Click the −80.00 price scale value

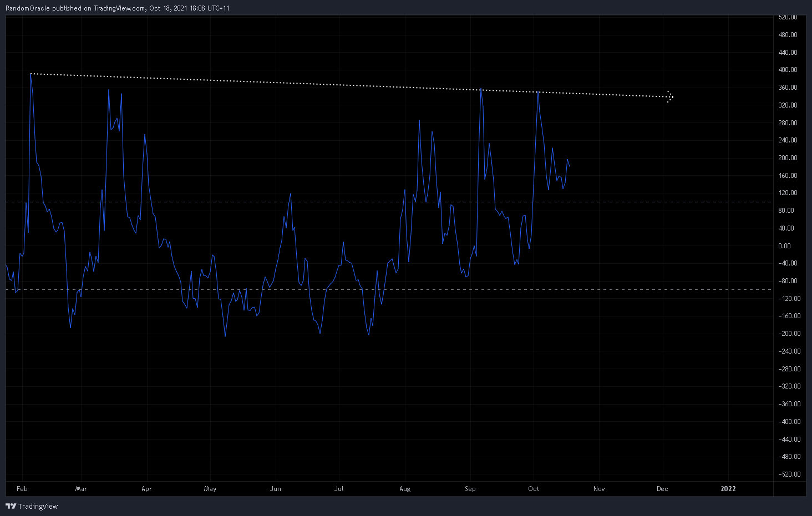pyautogui.click(x=788, y=281)
